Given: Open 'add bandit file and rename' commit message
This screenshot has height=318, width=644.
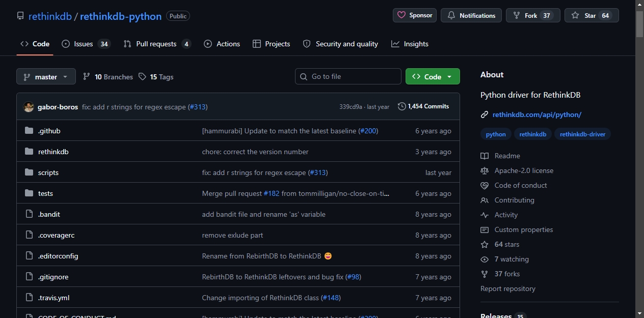Looking at the screenshot, I should pos(263,214).
